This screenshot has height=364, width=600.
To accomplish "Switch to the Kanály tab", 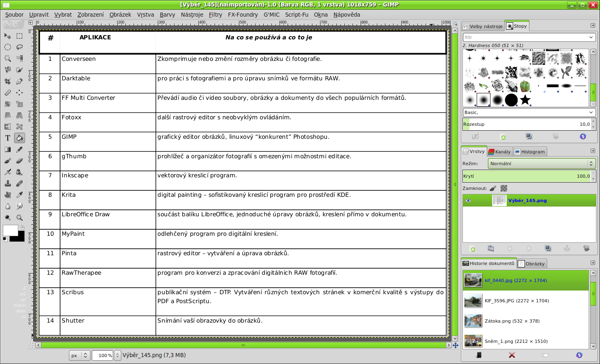I will (500, 152).
